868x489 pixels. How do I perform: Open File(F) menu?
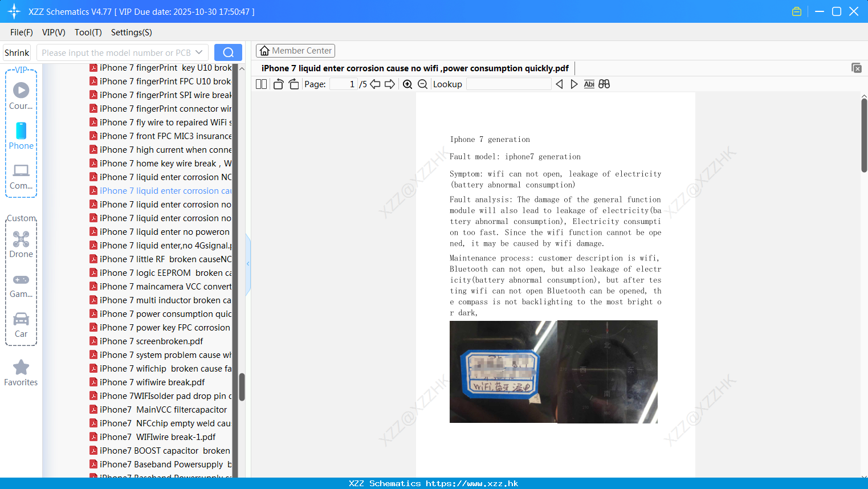[22, 32]
